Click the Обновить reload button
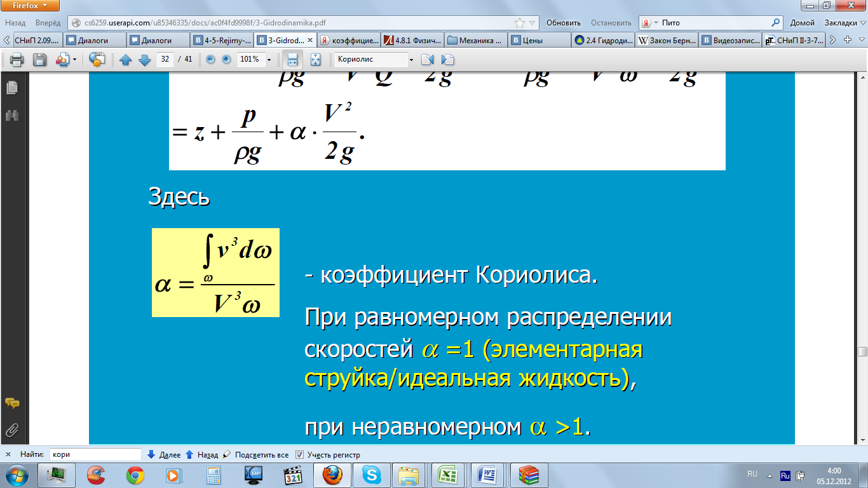The height and width of the screenshot is (488, 868). (x=563, y=22)
